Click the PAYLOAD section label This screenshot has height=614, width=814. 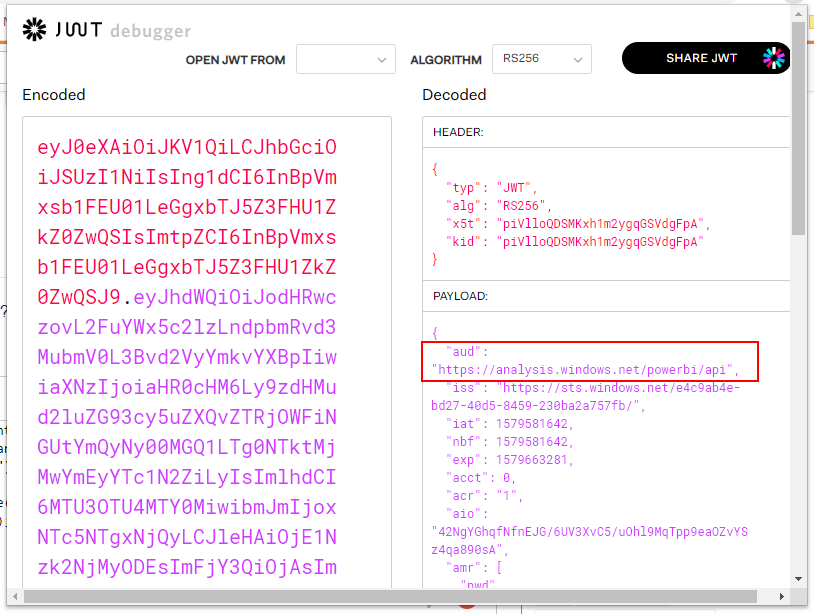(460, 296)
